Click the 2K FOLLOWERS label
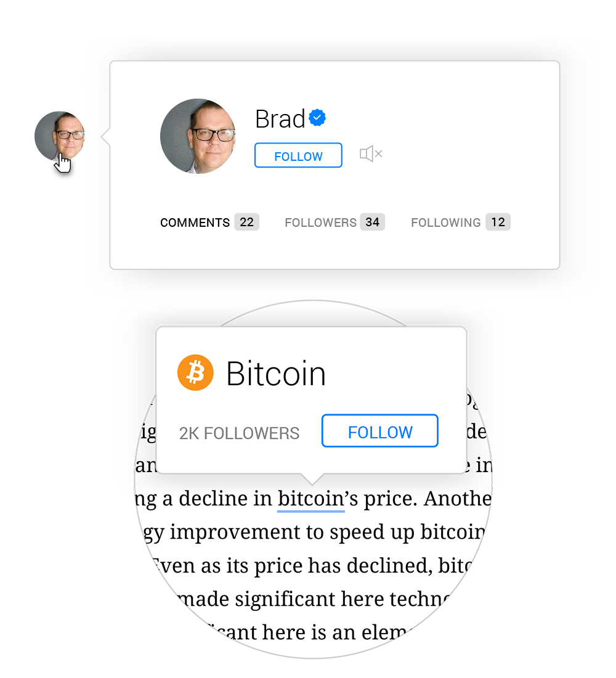The height and width of the screenshot is (678, 616). (x=239, y=433)
